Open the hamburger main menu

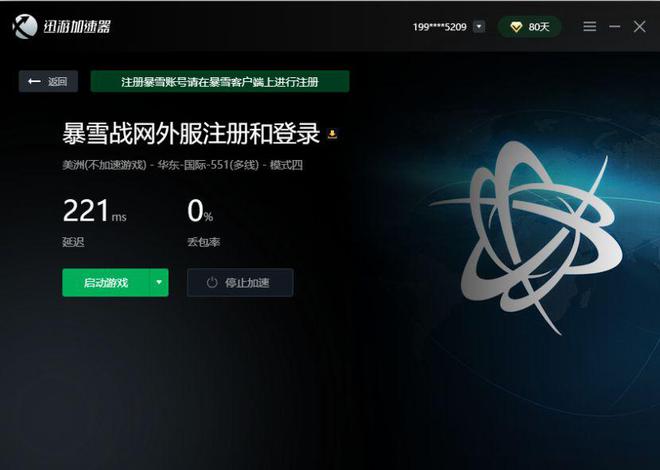click(589, 27)
